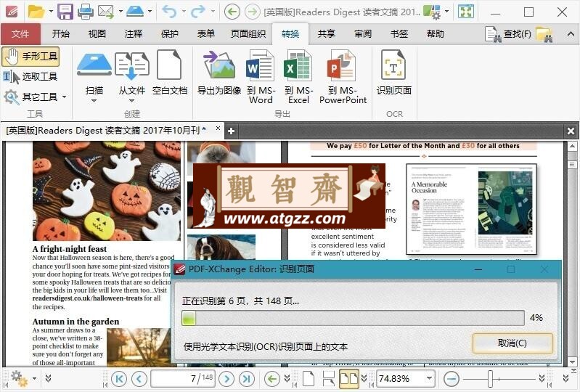Click the zoom slider handle
This screenshot has height=392, width=580.
point(490,379)
